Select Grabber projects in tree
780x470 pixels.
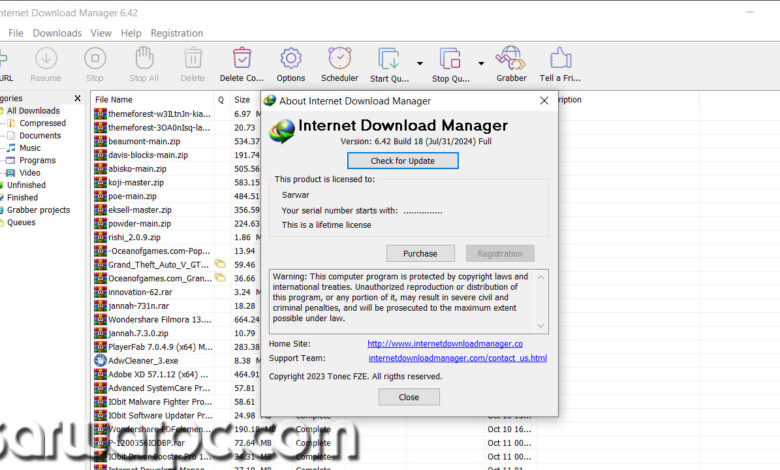pos(38,210)
